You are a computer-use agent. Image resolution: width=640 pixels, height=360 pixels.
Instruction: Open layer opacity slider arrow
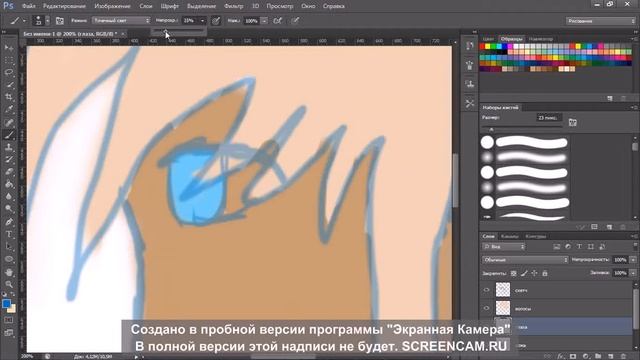[633, 260]
